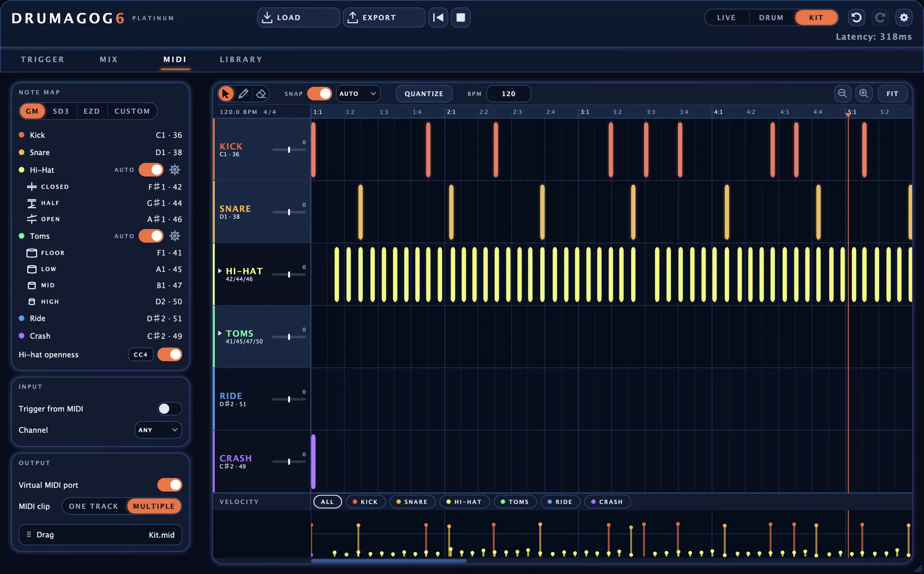Click the undo icon
Image resolution: width=924 pixels, height=574 pixels.
(856, 18)
